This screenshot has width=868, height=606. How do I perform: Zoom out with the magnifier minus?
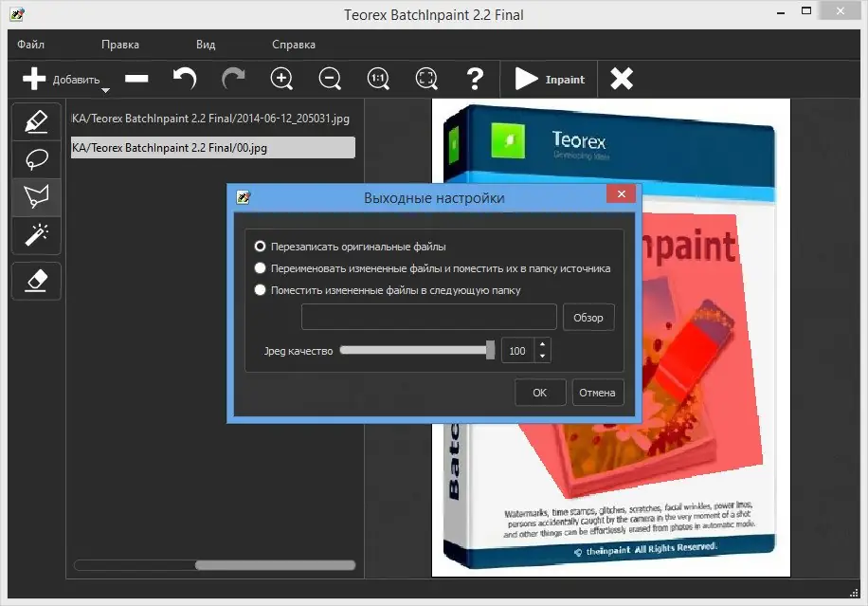[330, 79]
